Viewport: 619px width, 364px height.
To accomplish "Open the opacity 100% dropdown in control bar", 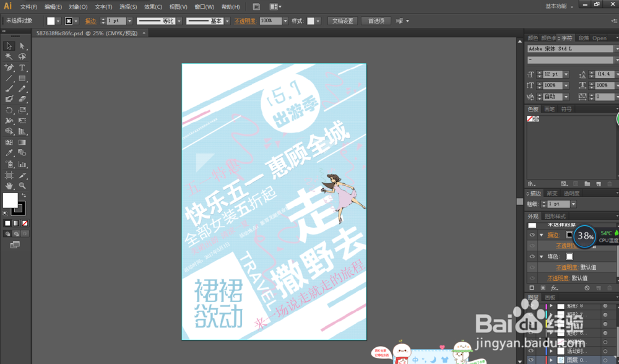I will pyautogui.click(x=285, y=21).
